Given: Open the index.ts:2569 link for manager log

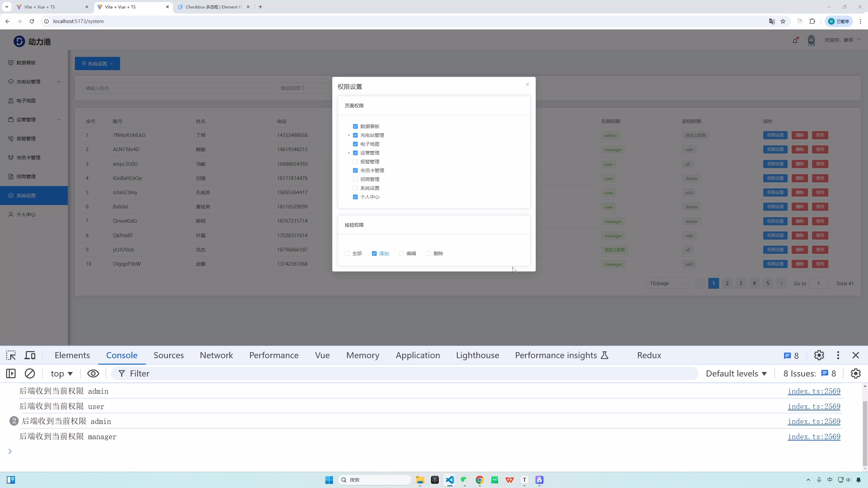Looking at the screenshot, I should pyautogui.click(x=814, y=436).
